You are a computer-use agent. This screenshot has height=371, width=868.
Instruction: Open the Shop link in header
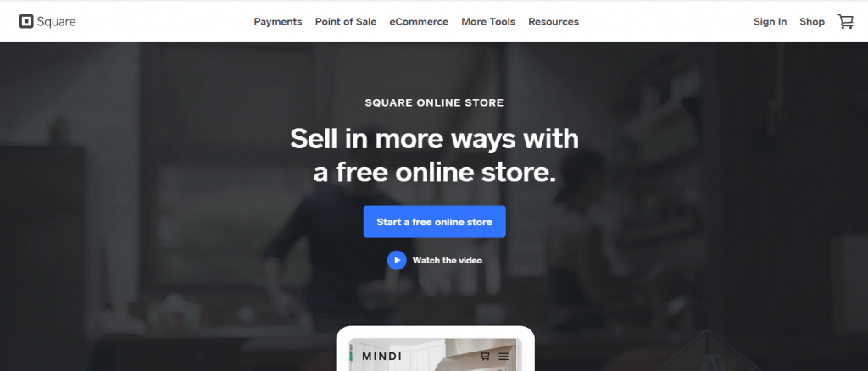point(812,21)
